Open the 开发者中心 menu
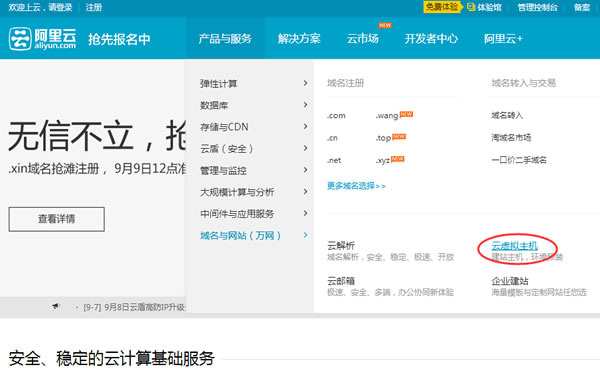This screenshot has width=600, height=370. click(x=431, y=39)
